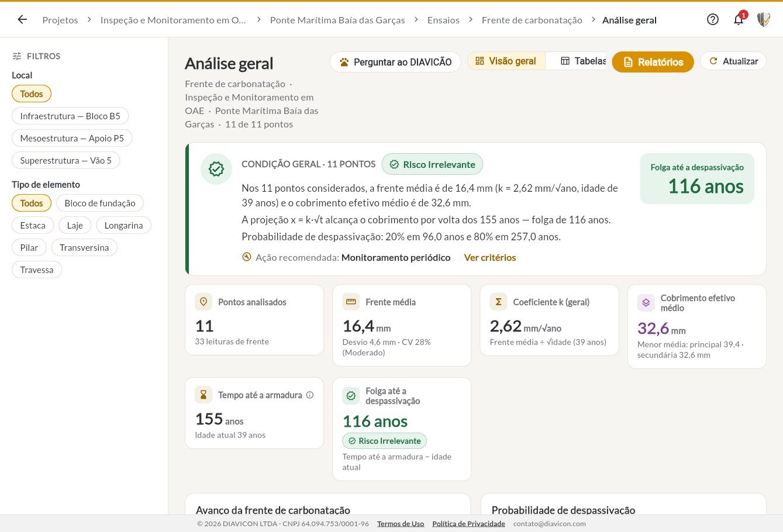Switch to the Visão geral tab
The height and width of the screenshot is (532, 783).
pos(506,61)
